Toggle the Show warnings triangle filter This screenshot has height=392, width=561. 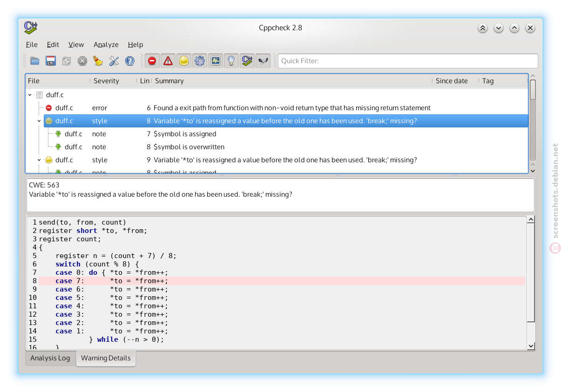click(168, 61)
